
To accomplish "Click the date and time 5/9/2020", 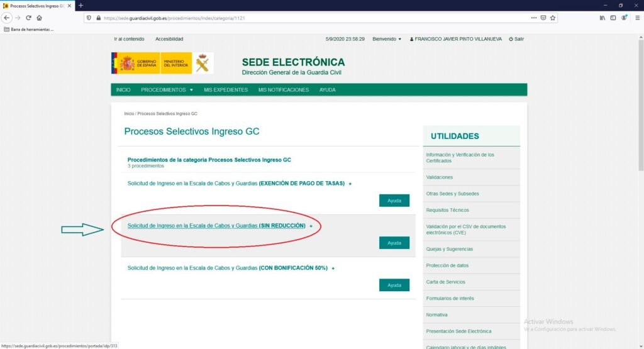I will coord(345,39).
